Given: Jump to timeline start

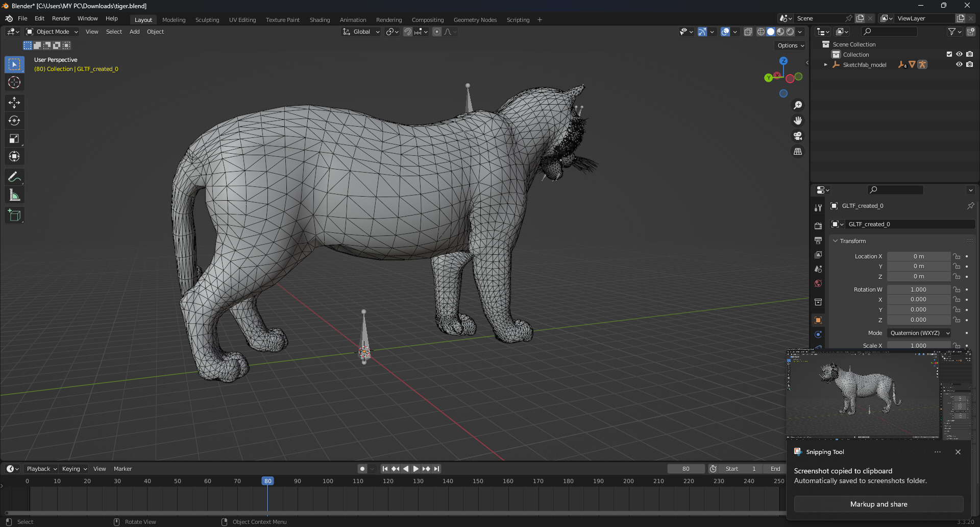Looking at the screenshot, I should point(385,469).
